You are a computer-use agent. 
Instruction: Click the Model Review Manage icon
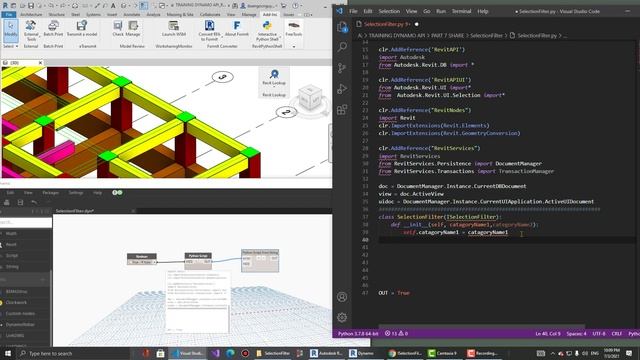[133, 29]
